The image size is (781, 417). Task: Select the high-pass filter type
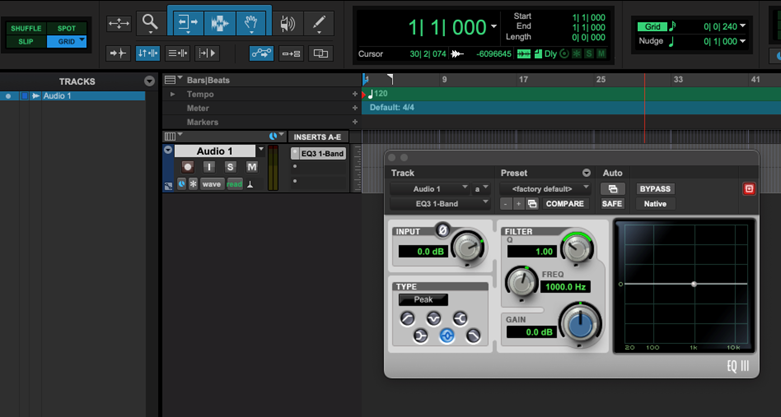(407, 319)
